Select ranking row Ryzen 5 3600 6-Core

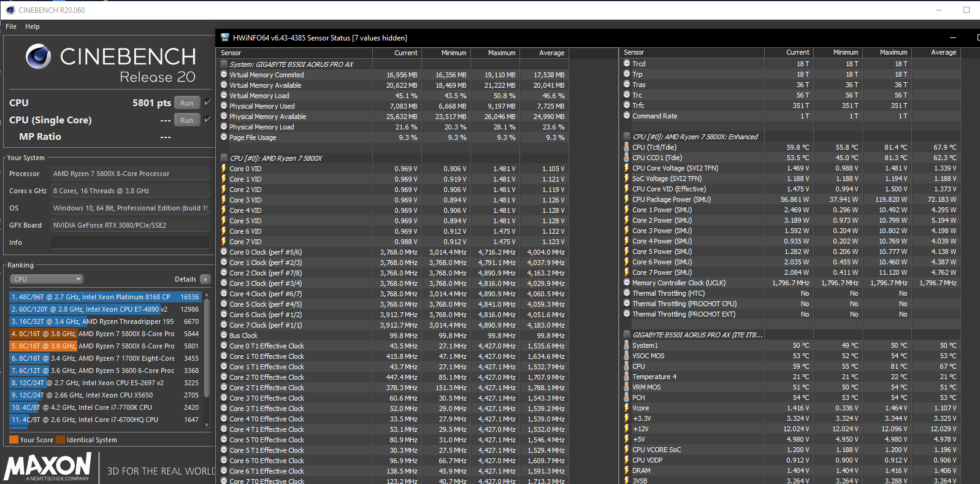pos(105,371)
